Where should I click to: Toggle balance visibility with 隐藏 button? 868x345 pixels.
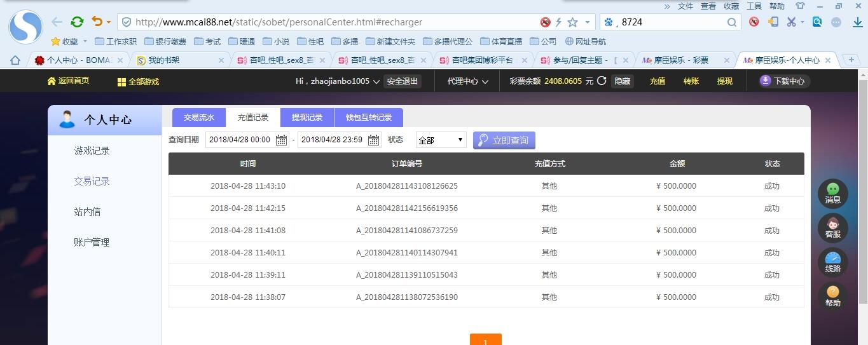click(x=622, y=81)
